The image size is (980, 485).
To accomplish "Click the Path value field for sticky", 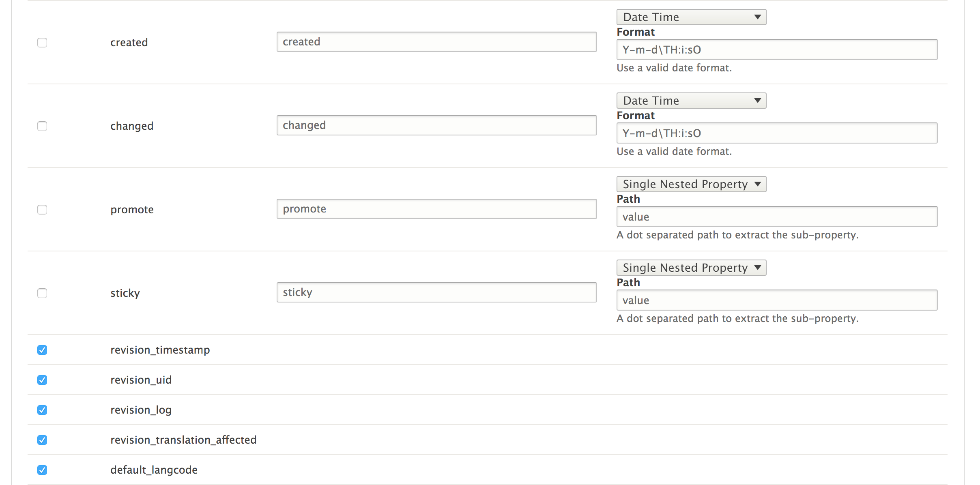I will [777, 300].
